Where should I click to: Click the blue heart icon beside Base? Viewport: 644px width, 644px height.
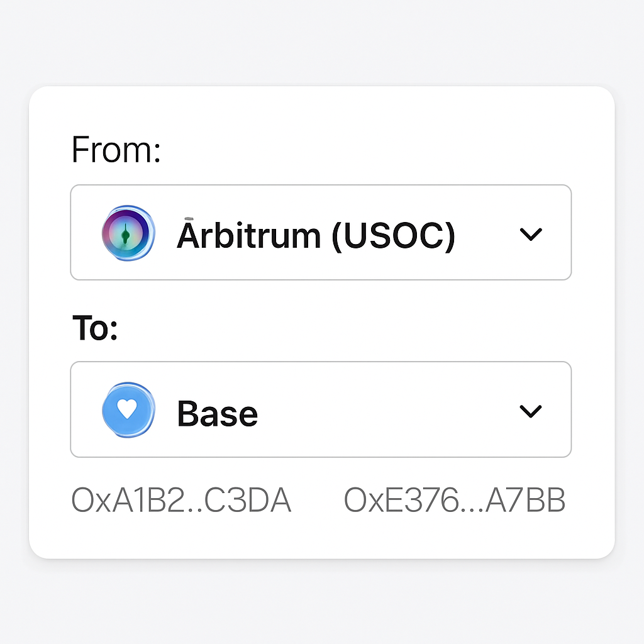coord(128,410)
